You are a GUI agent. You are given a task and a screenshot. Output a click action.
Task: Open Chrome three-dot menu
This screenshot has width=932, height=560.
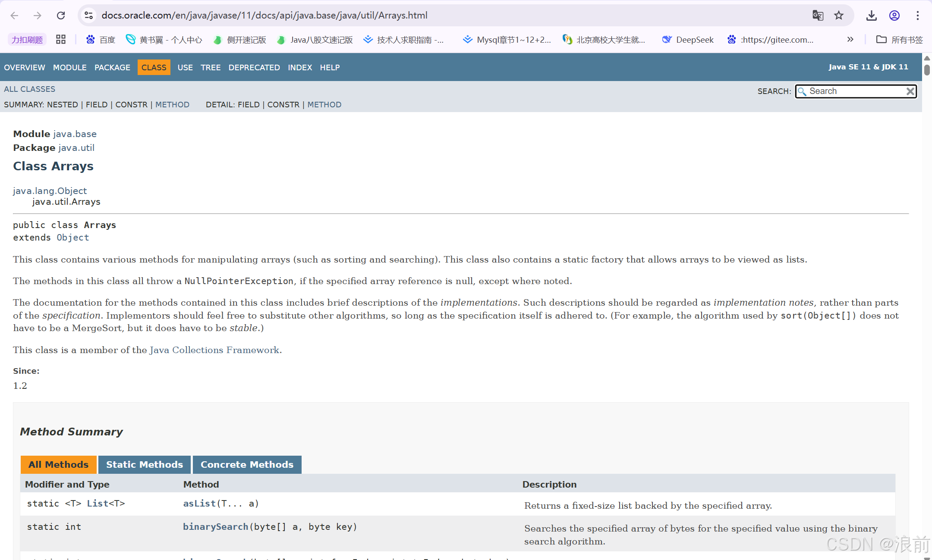coord(917,16)
